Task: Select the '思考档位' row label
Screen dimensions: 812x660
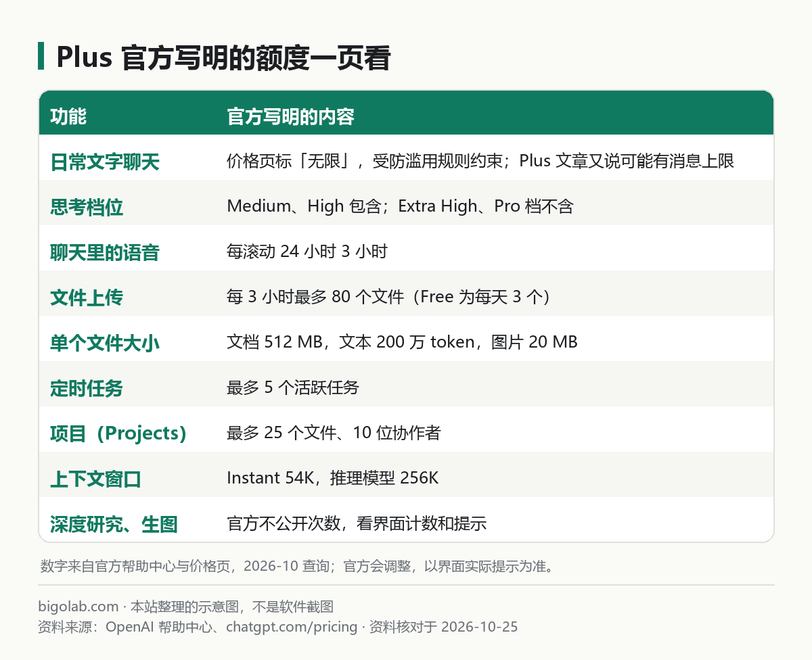Action: point(87,207)
